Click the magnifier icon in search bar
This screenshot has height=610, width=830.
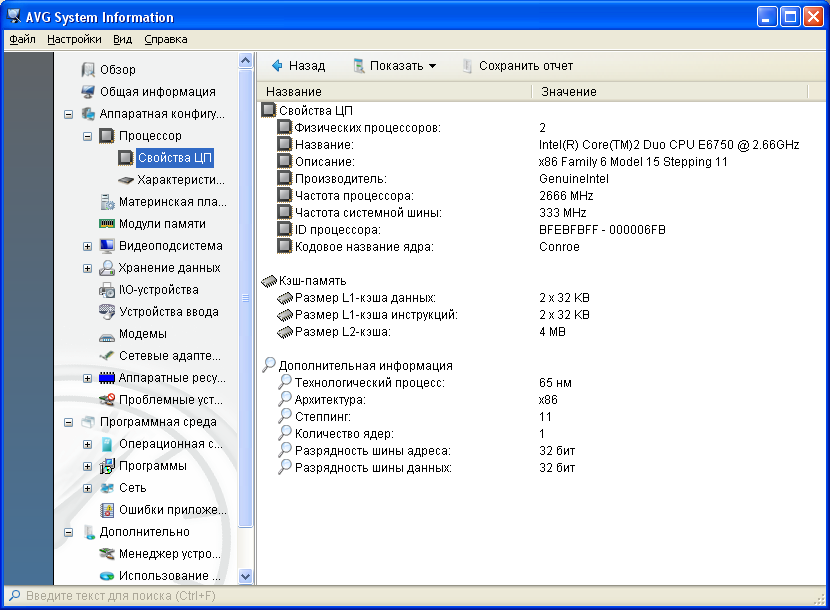point(14,596)
